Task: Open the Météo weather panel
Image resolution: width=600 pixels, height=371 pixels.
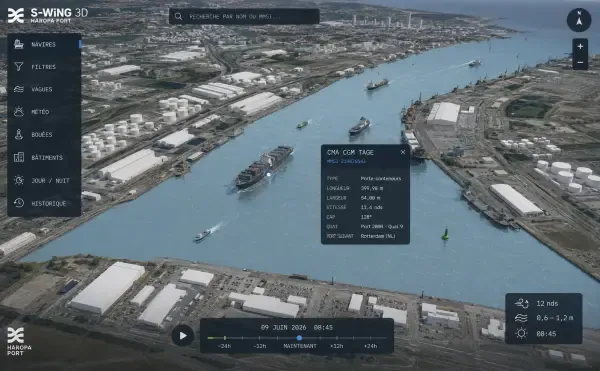Action: (44, 112)
